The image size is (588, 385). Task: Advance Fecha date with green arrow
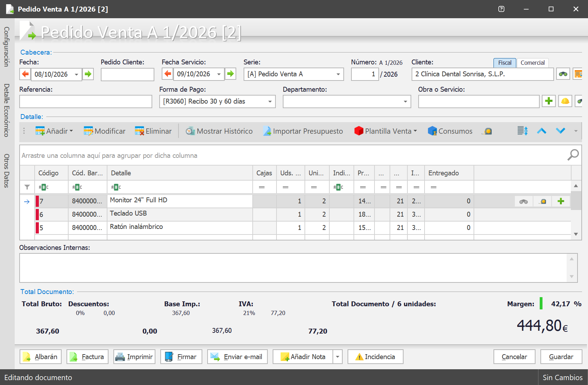[88, 74]
